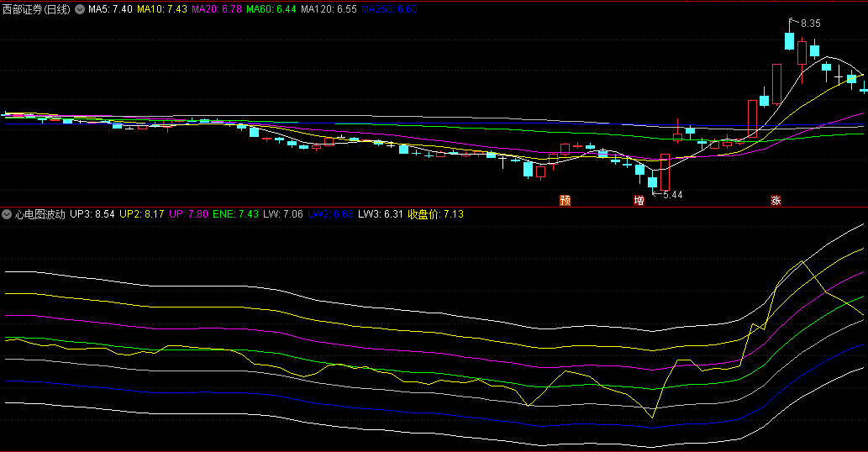Image resolution: width=868 pixels, height=452 pixels.
Task: Click the LW: 7.06 value
Action: [283, 214]
